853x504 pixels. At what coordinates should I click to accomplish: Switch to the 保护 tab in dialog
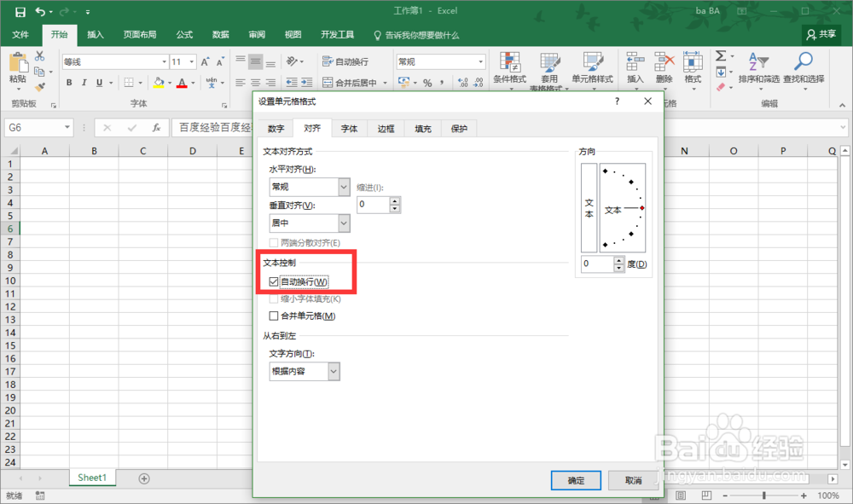459,128
